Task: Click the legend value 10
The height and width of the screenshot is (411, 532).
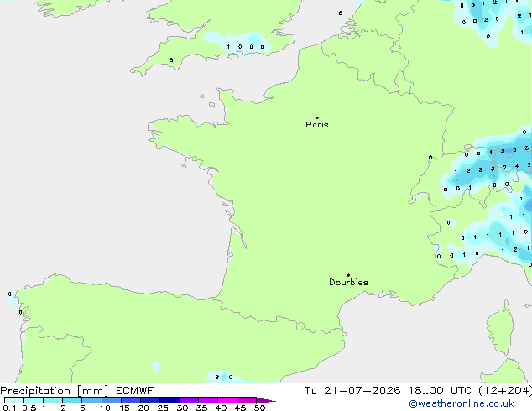Action: pyautogui.click(x=105, y=408)
